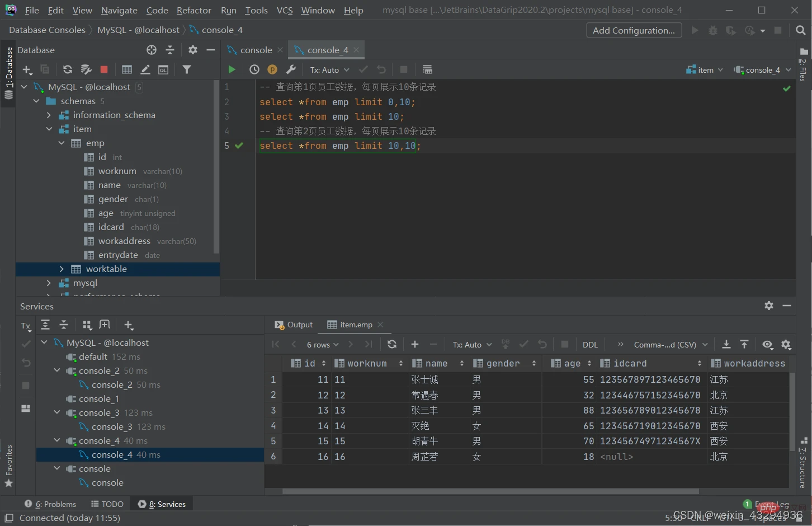Open the Tx: Auto dropdown in editor toolbar
This screenshot has width=812, height=526.
330,70
